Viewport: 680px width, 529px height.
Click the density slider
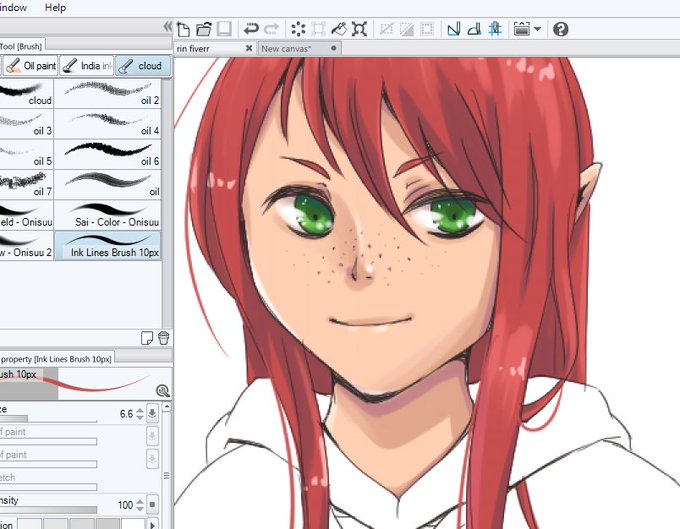(x=48, y=510)
